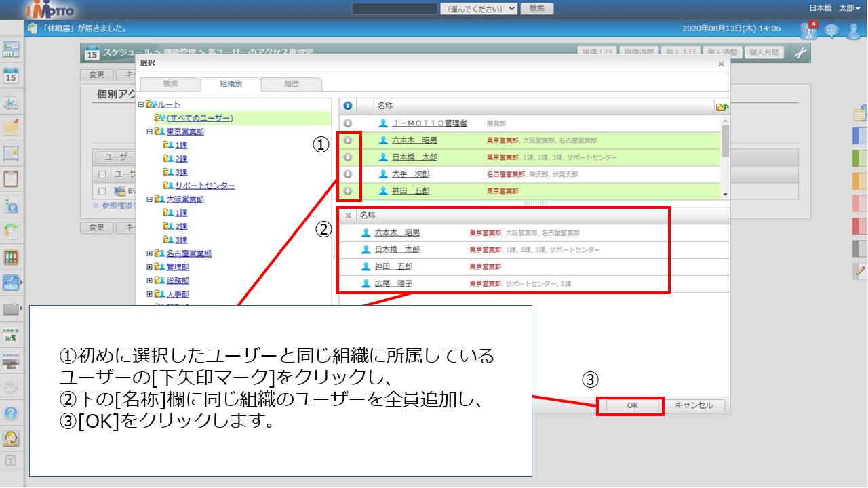Image resolution: width=868 pixels, height=488 pixels.
Task: Open the (選んでください) dropdown
Action: [x=479, y=8]
